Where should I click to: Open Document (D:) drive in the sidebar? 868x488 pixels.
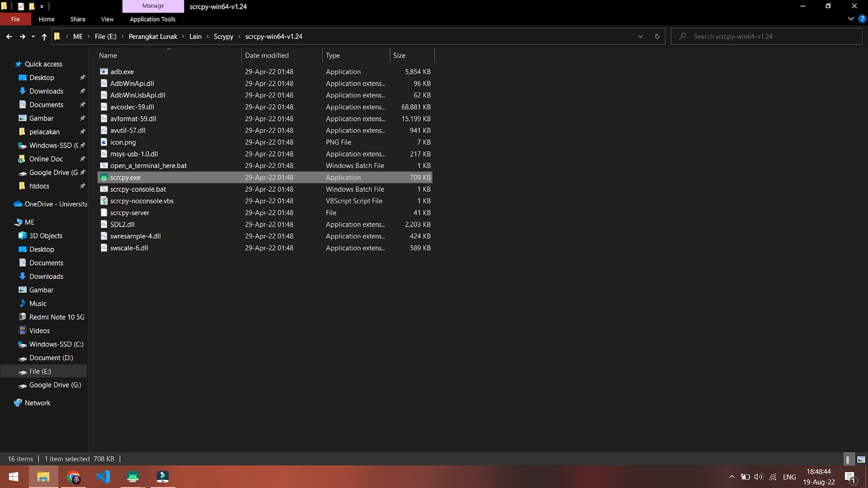pyautogui.click(x=51, y=358)
